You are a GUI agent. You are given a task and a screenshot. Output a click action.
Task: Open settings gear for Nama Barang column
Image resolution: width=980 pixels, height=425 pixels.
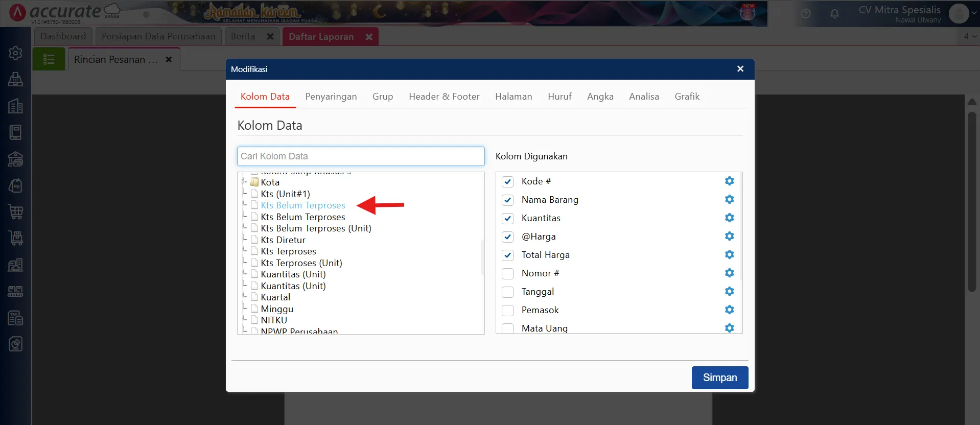pyautogui.click(x=729, y=200)
